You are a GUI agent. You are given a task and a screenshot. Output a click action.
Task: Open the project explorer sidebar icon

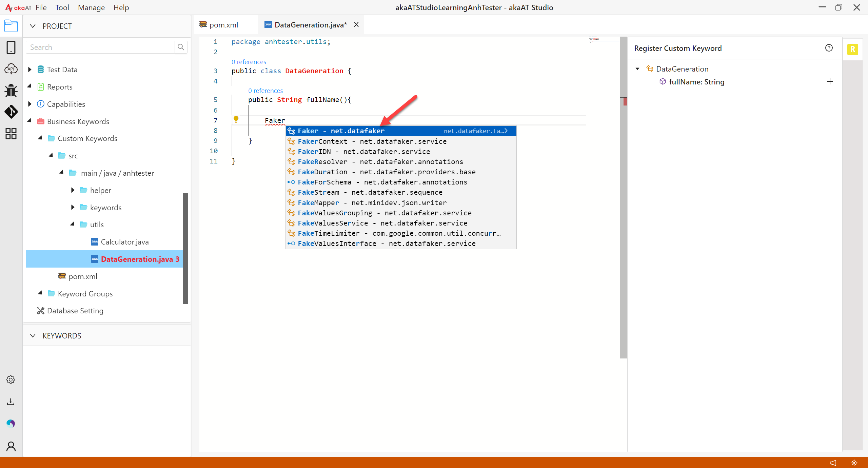pos(11,26)
